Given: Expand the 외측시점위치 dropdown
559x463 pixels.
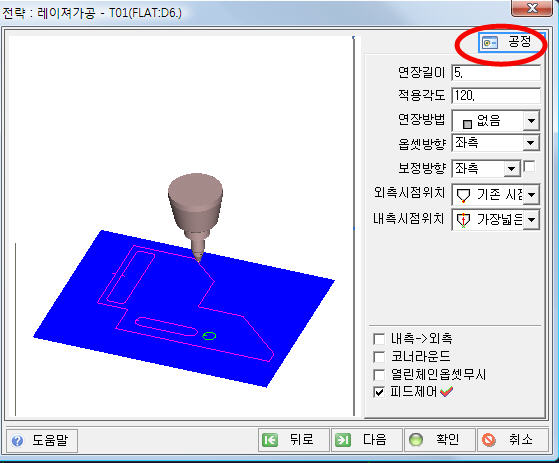Looking at the screenshot, I should (531, 195).
